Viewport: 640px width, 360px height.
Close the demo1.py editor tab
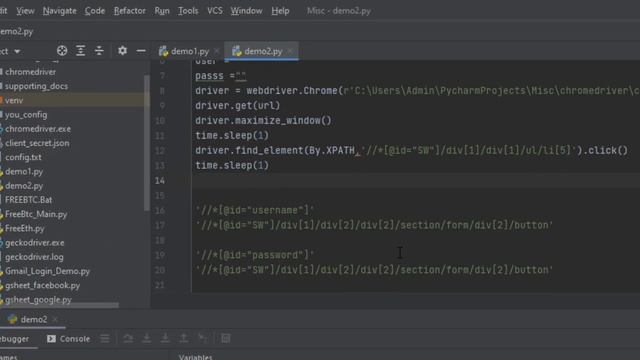click(216, 51)
